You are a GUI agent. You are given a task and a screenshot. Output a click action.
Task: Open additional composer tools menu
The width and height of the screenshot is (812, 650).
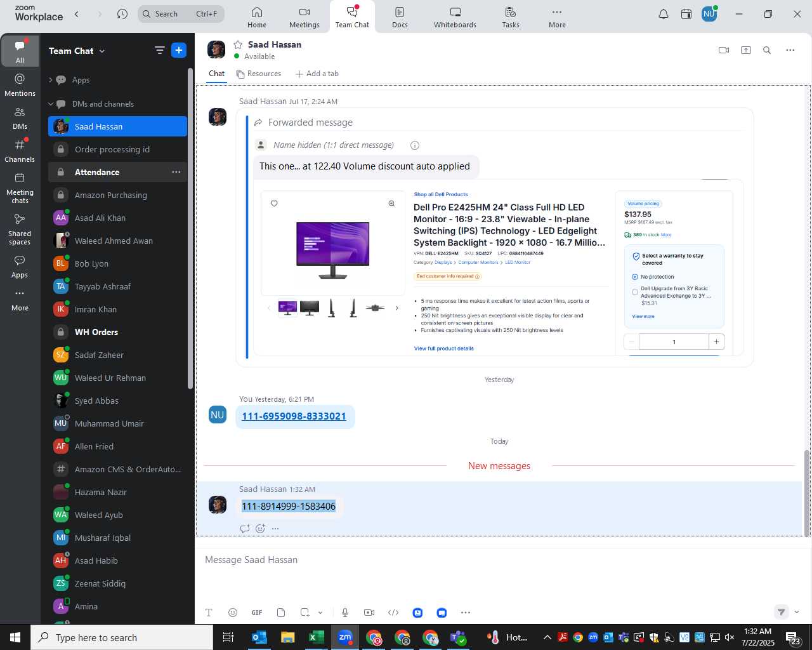[466, 613]
